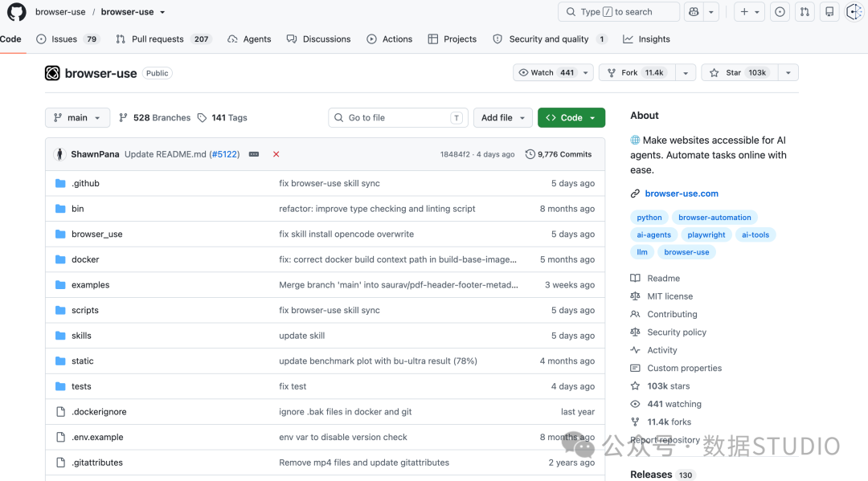Open the issues icon in the header

point(780,11)
